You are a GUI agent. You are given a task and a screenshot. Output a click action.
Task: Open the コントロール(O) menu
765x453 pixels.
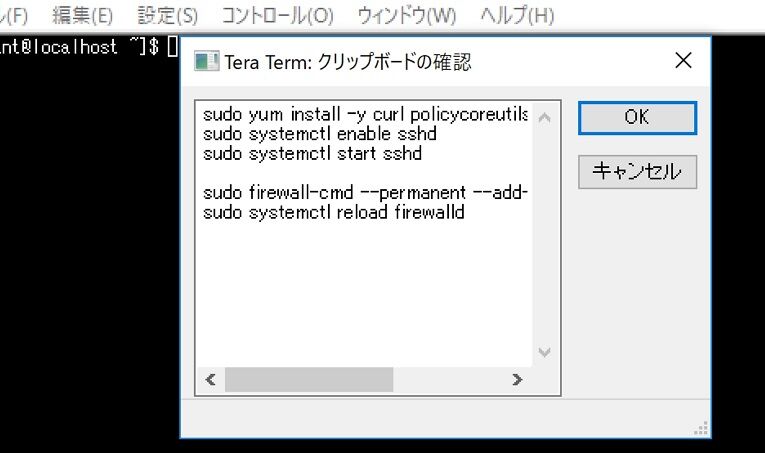tap(277, 15)
